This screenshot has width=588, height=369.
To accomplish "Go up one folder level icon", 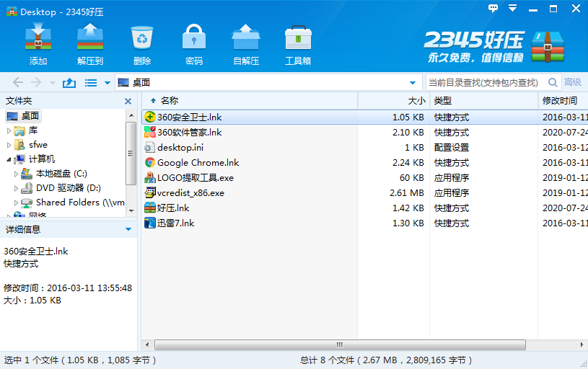I will coord(69,82).
